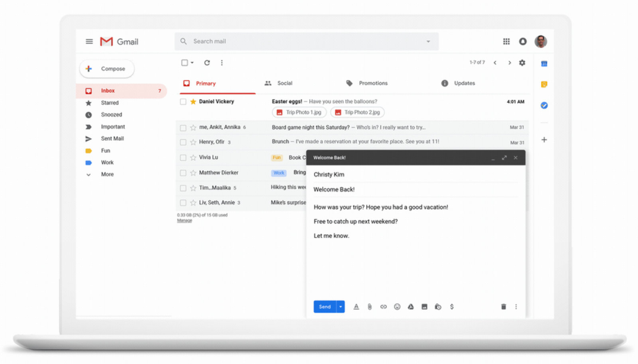Open the Send options dropdown
The image size is (638, 364).
[341, 307]
